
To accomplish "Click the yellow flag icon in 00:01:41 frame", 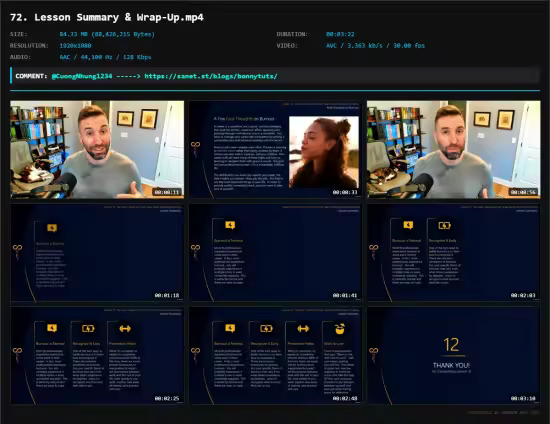I will (230, 225).
